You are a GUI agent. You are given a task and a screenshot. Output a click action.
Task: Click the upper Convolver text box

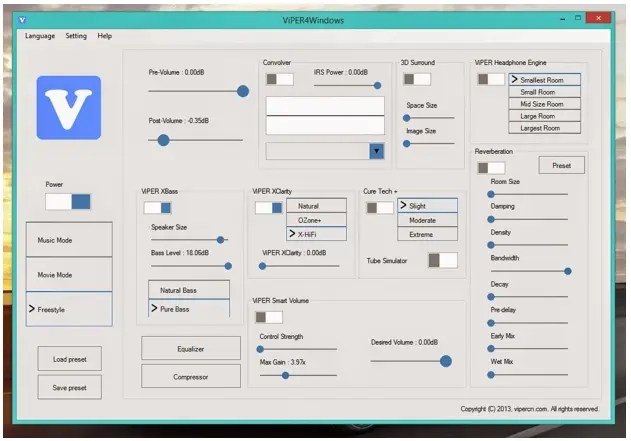click(325, 106)
